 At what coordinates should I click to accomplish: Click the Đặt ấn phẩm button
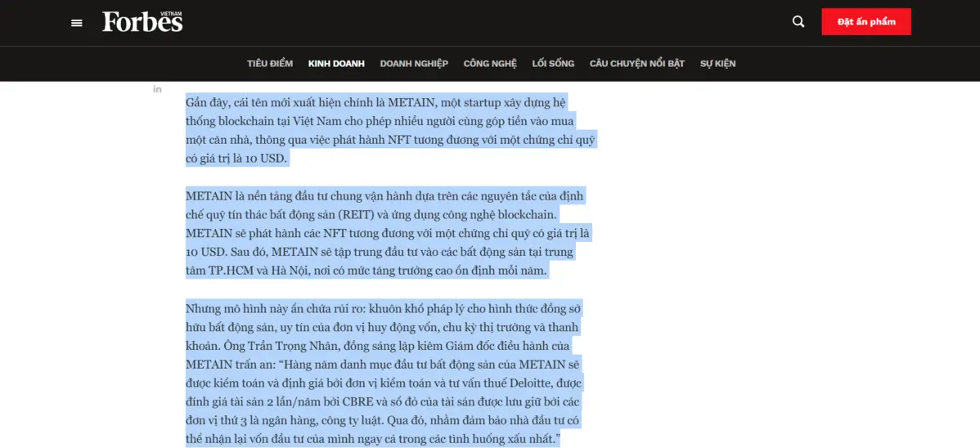866,22
